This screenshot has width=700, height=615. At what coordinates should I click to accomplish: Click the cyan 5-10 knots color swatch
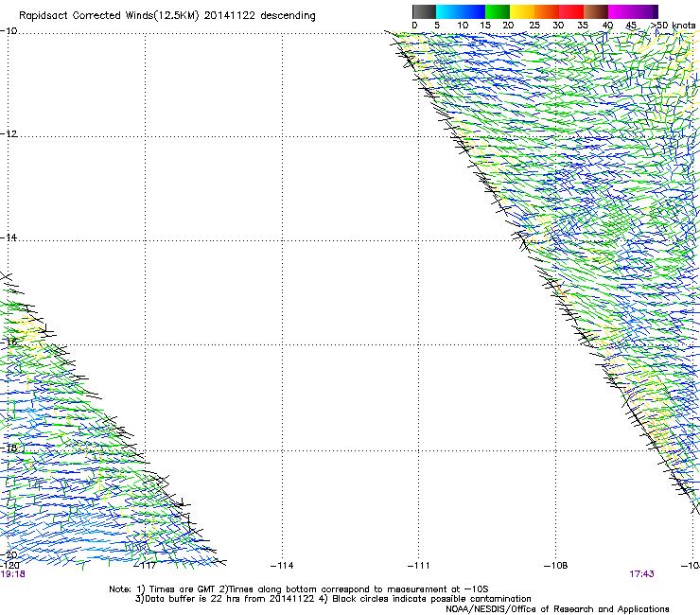tap(448, 11)
